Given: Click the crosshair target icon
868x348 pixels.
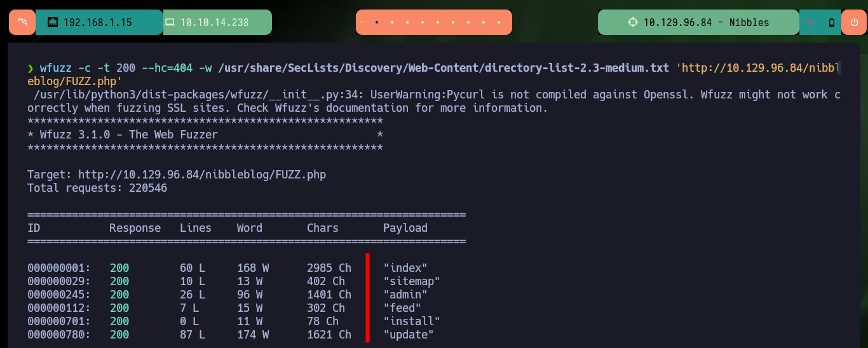Looking at the screenshot, I should 632,22.
